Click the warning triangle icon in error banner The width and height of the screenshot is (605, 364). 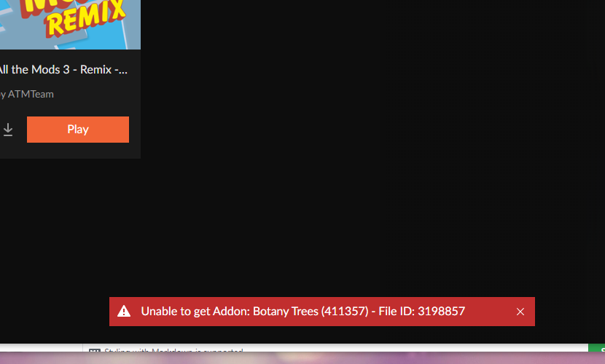(x=124, y=312)
